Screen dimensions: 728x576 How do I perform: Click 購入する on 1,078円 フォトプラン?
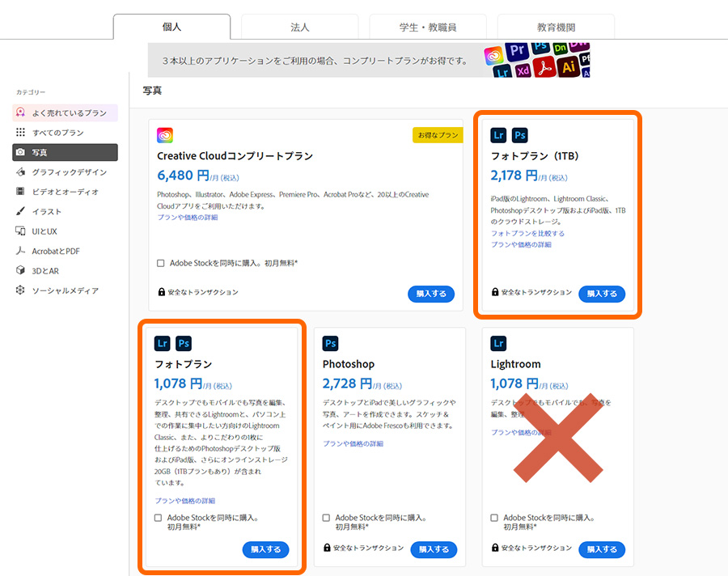(266, 549)
